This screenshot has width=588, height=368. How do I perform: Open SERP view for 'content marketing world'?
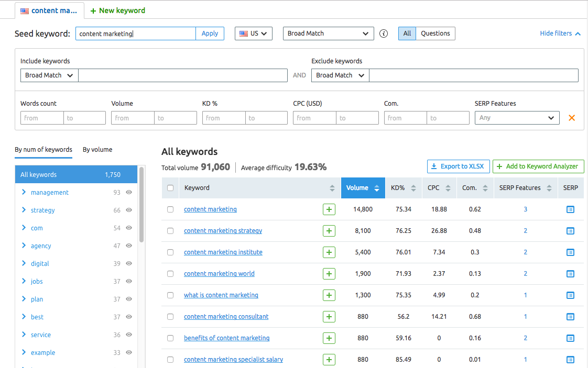(x=570, y=274)
